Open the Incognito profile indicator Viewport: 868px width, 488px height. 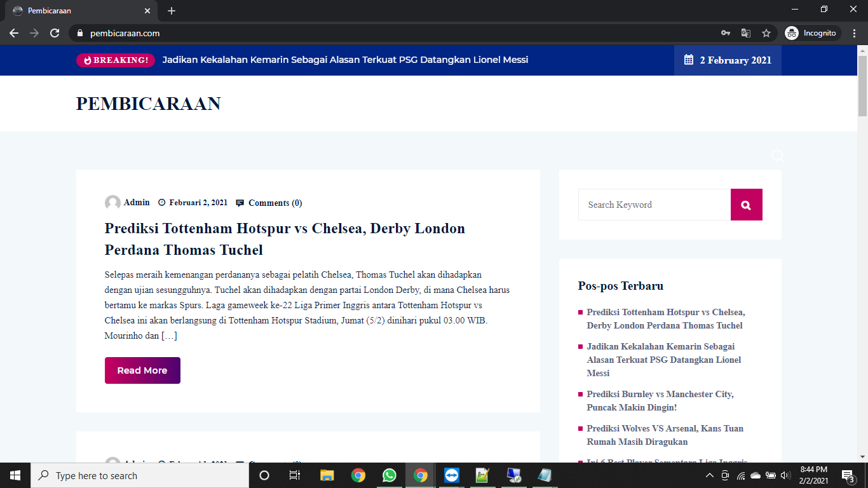[813, 33]
